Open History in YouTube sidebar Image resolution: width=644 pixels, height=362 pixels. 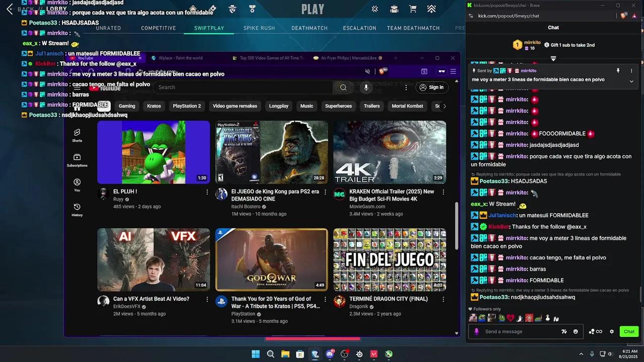[77, 210]
